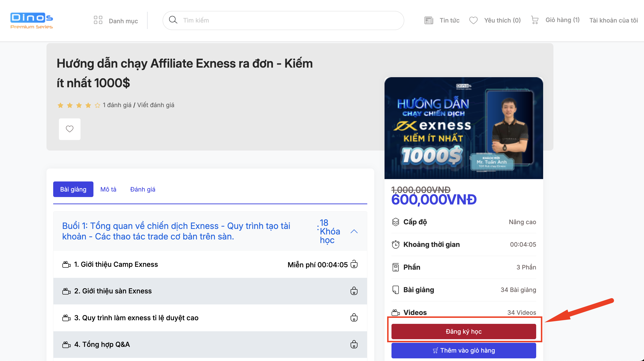The width and height of the screenshot is (644, 361).
Task: Click lock icon on Giới thiệu sàn Exness row
Action: click(x=354, y=291)
